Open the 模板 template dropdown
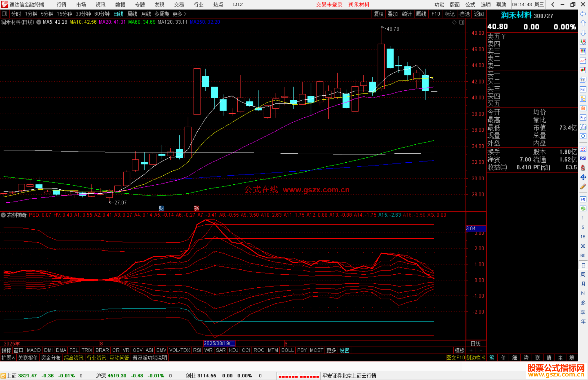 (460, 350)
